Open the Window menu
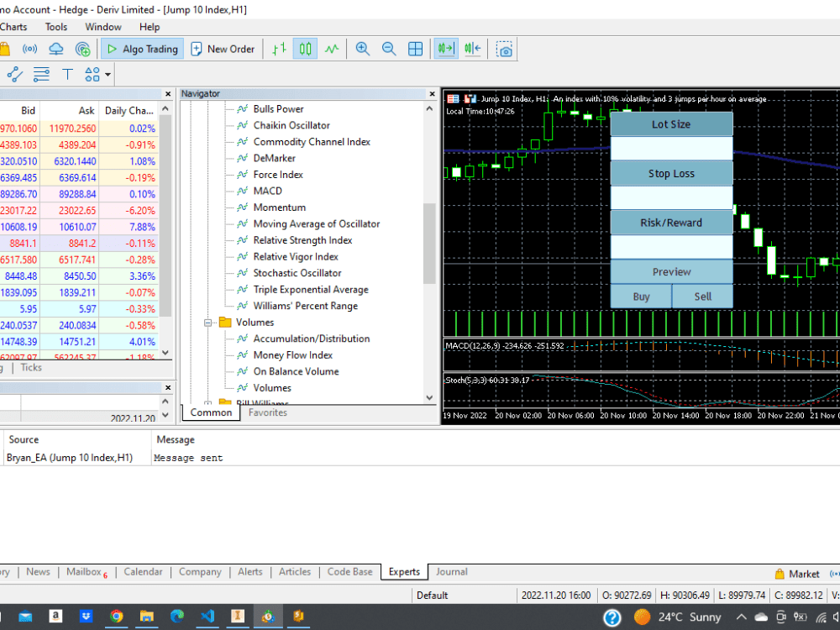The width and height of the screenshot is (840, 630). click(102, 27)
